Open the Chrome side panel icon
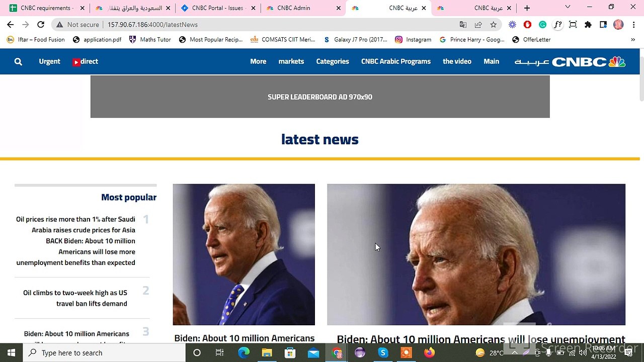This screenshot has height=362, width=644. pos(603,25)
